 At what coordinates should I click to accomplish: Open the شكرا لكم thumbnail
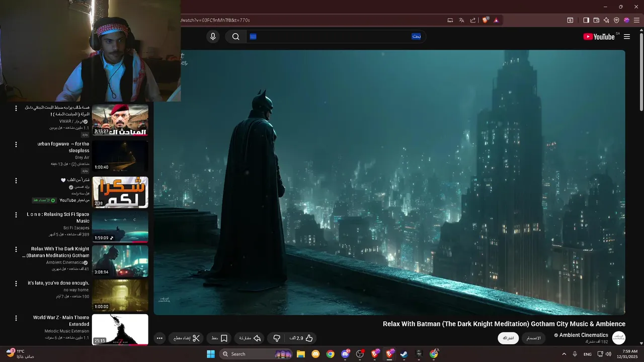click(120, 192)
